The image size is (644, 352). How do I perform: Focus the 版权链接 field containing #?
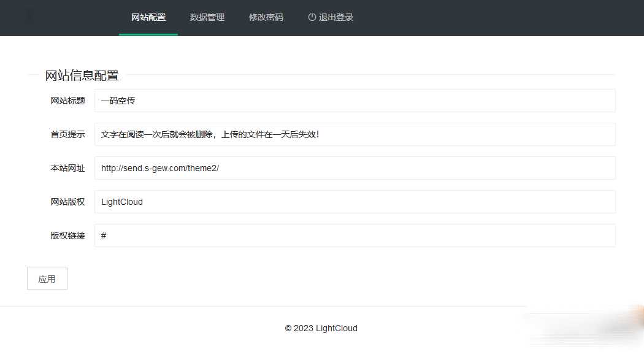355,235
